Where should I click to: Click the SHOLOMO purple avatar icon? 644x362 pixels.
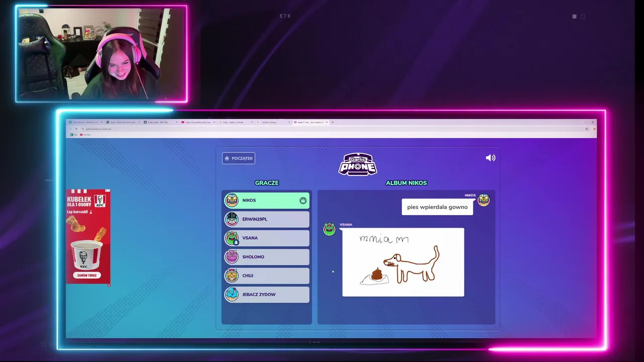click(232, 257)
